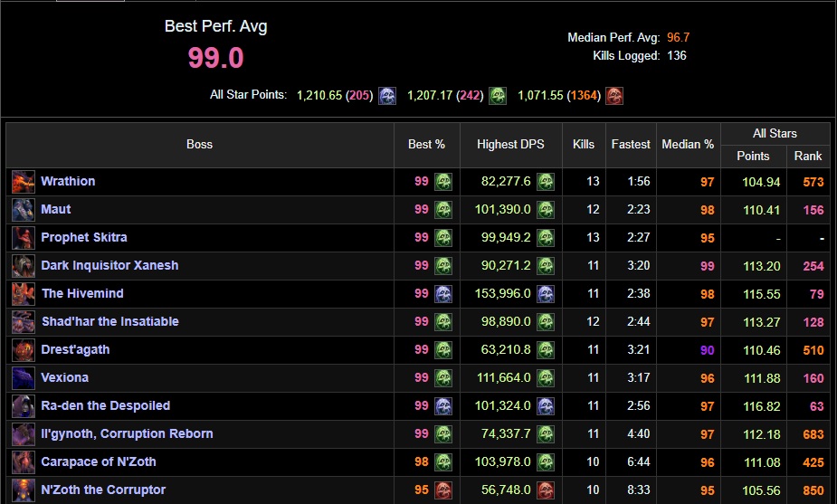This screenshot has width=837, height=504.
Task: Click The Hivemind boss portrait icon
Action: tap(23, 294)
